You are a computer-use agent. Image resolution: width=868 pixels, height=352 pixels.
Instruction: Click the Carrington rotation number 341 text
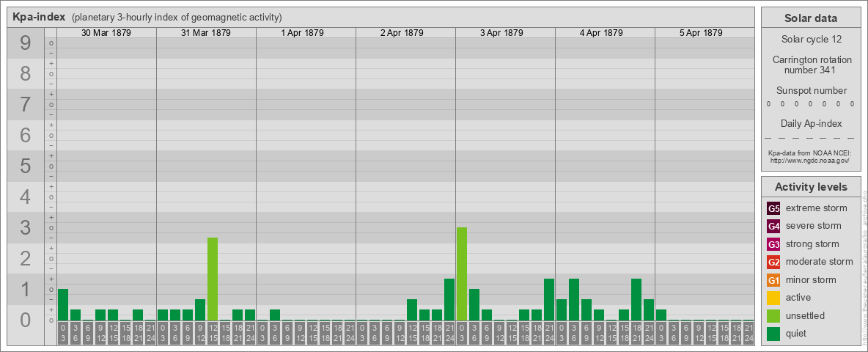point(811,65)
